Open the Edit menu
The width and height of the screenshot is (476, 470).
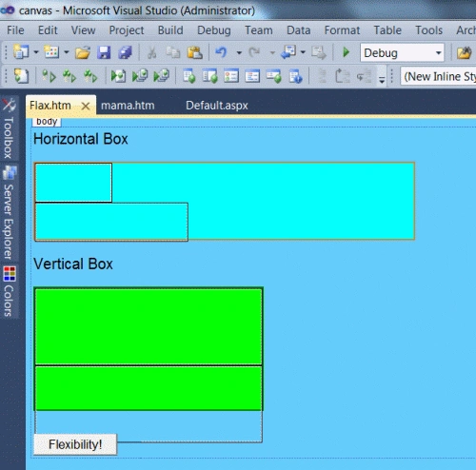pos(48,30)
